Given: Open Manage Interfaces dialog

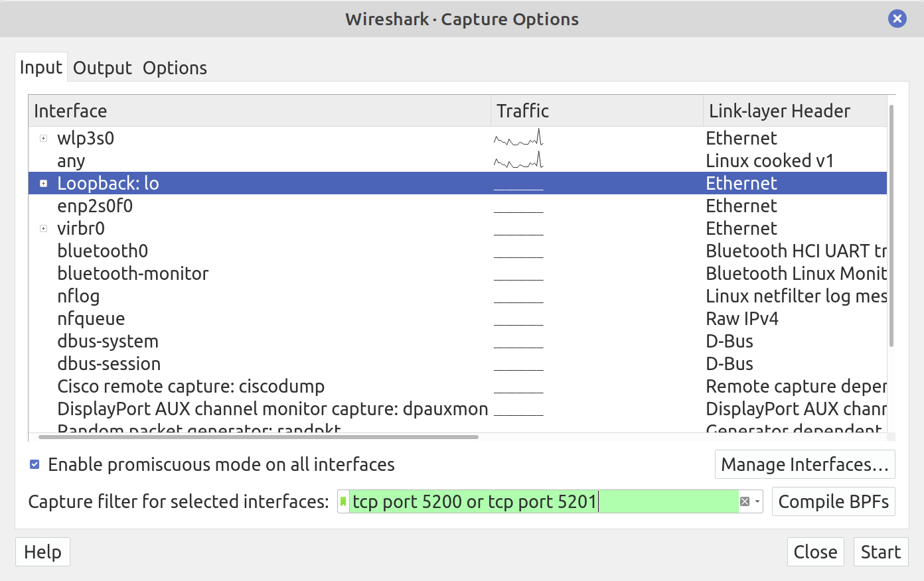Looking at the screenshot, I should pos(805,464).
